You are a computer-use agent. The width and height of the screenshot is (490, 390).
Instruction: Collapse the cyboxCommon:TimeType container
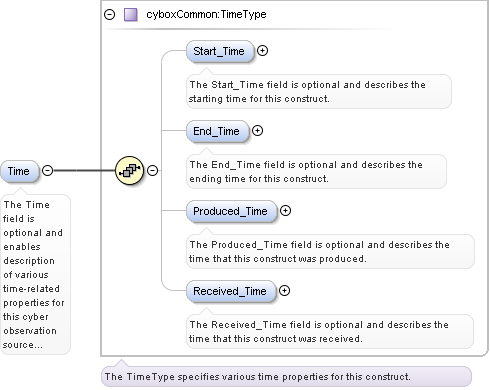pos(109,14)
